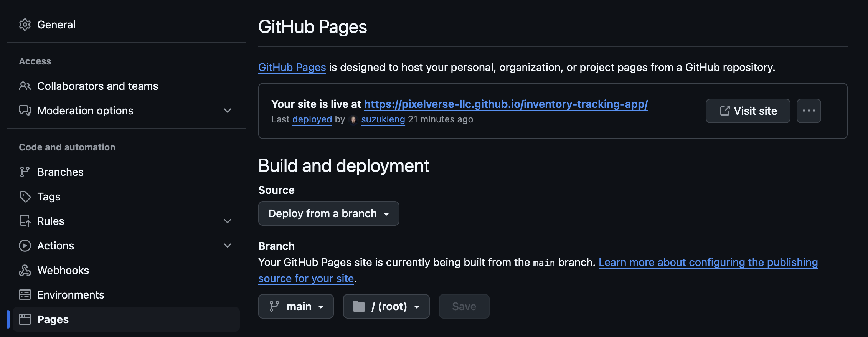Click the Collaborators and teams people icon
Screen dimensions: 868x337
25,86
